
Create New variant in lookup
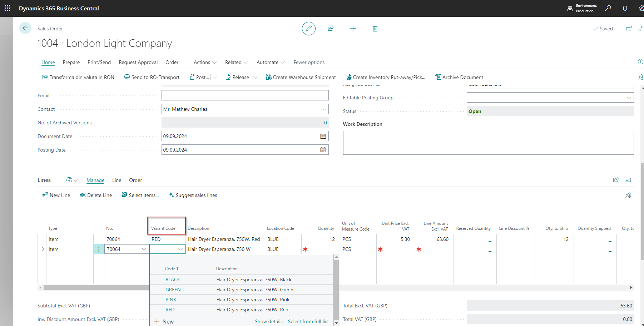pyautogui.click(x=164, y=321)
